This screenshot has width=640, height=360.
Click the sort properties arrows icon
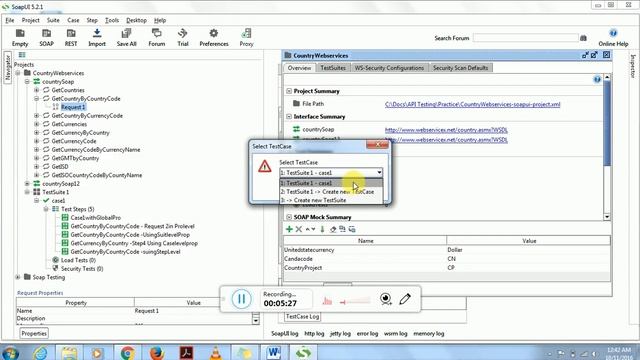(x=311, y=229)
